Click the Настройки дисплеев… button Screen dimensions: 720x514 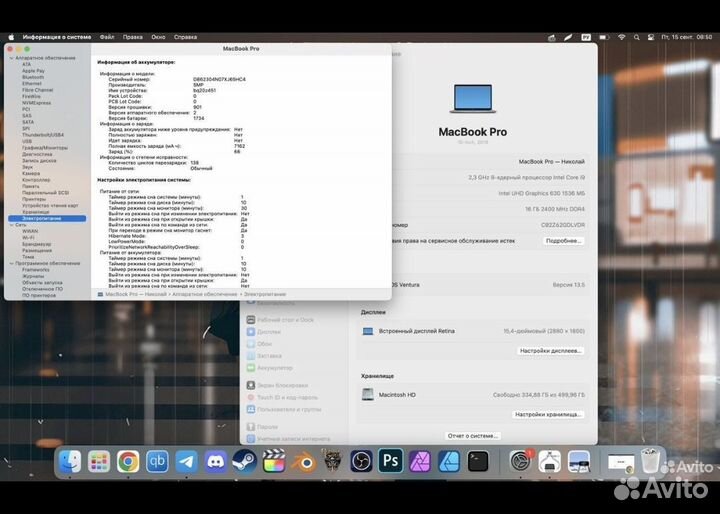(x=551, y=351)
